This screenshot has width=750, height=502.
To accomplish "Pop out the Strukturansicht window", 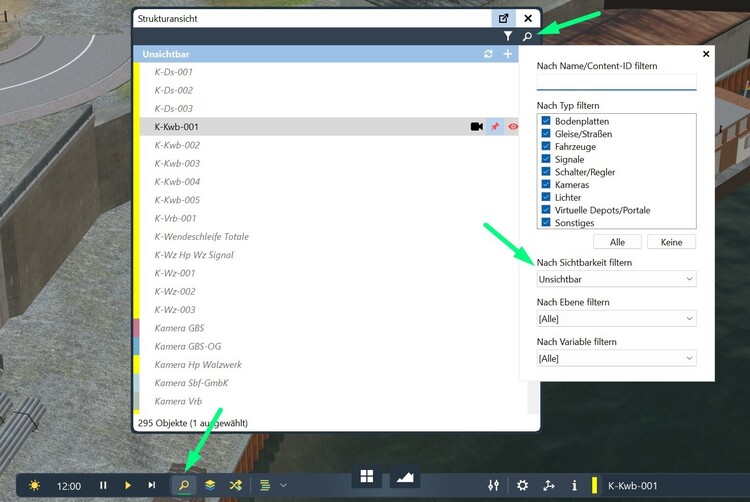I will pos(503,18).
